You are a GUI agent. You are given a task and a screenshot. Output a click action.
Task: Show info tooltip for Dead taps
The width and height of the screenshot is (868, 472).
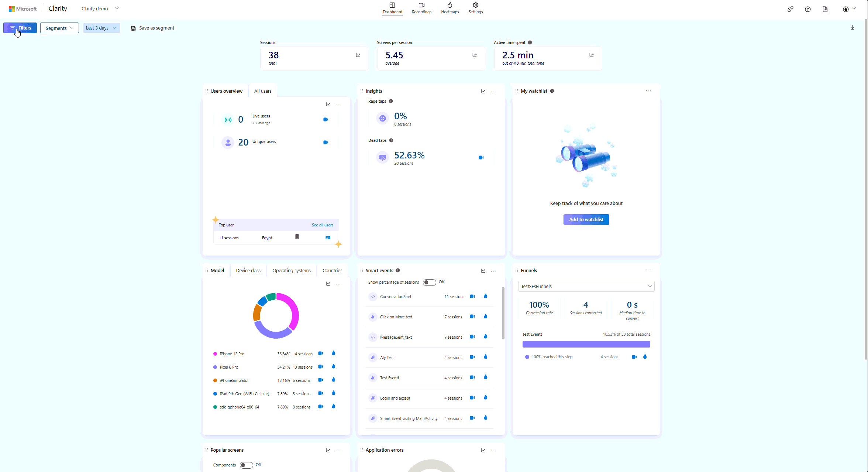(391, 140)
